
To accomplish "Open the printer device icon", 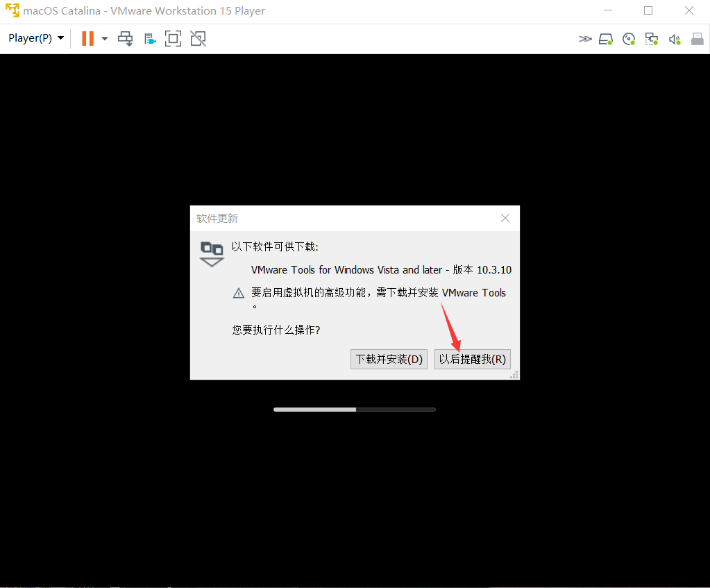I will click(x=698, y=39).
